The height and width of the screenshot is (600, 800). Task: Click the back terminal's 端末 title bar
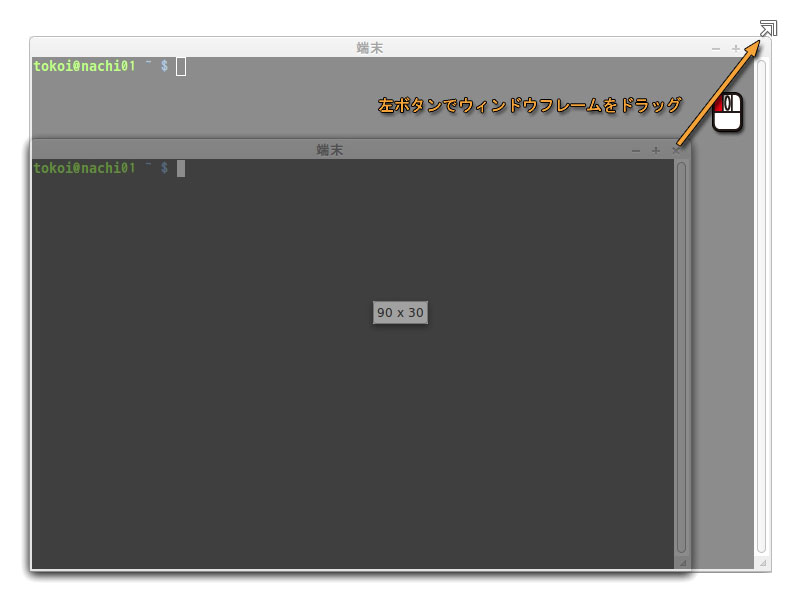[x=370, y=48]
